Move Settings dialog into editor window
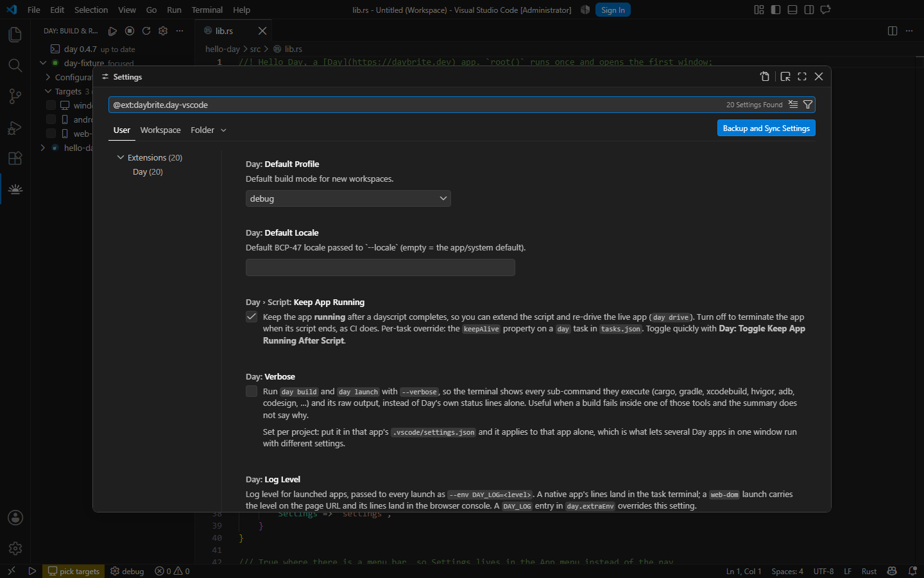This screenshot has height=578, width=924. [x=785, y=76]
